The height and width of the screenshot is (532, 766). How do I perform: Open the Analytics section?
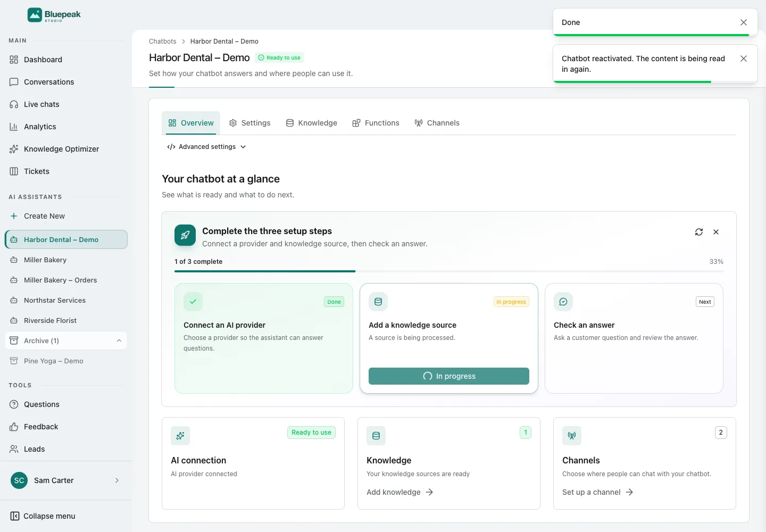click(66, 127)
